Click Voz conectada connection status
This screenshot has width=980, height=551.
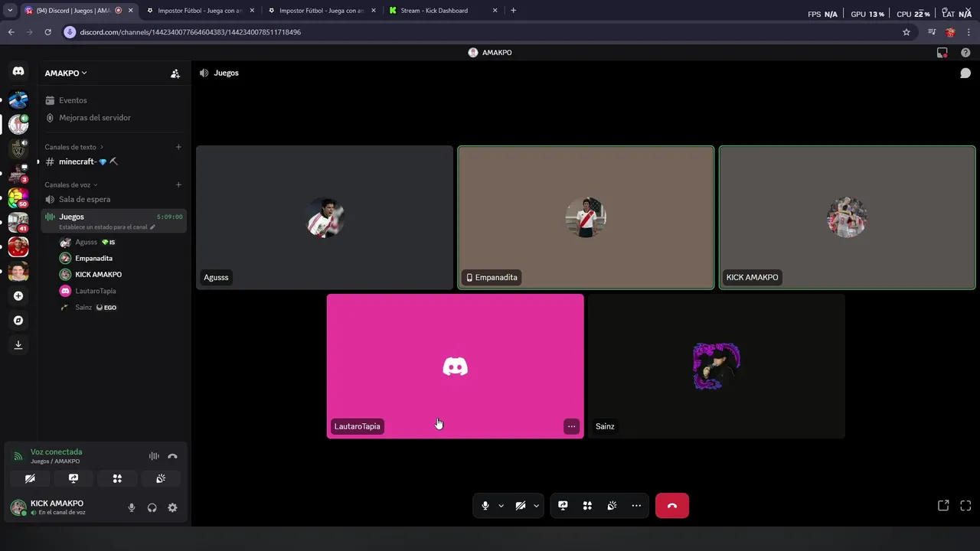click(x=56, y=452)
